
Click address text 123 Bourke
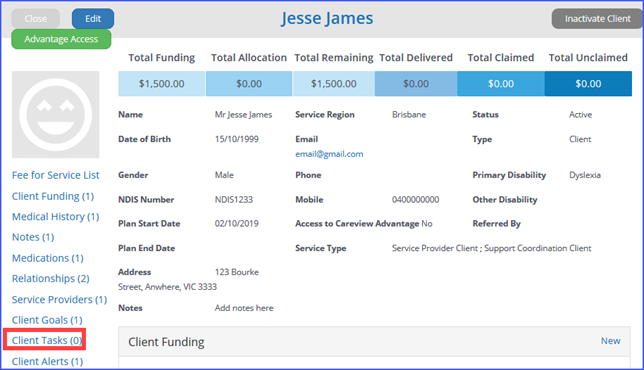coord(237,272)
